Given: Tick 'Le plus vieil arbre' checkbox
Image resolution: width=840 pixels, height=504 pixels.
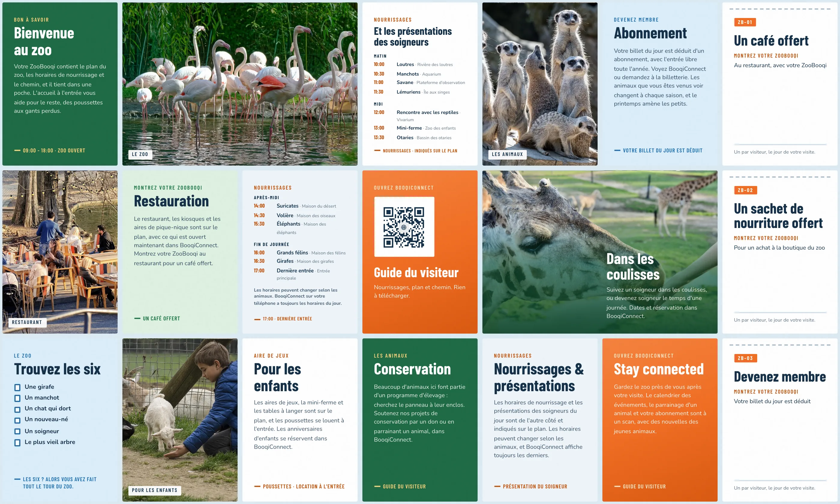Looking at the screenshot, I should (x=17, y=442).
